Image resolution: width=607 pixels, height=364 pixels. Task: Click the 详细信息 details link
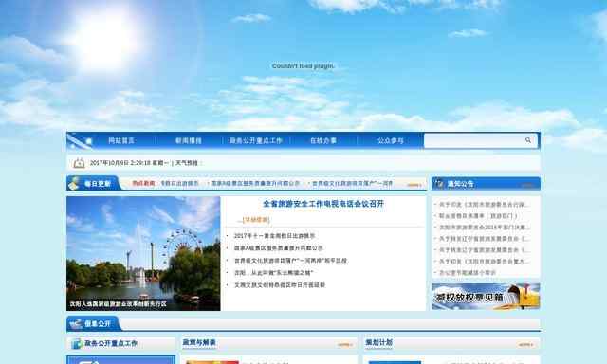(x=256, y=220)
